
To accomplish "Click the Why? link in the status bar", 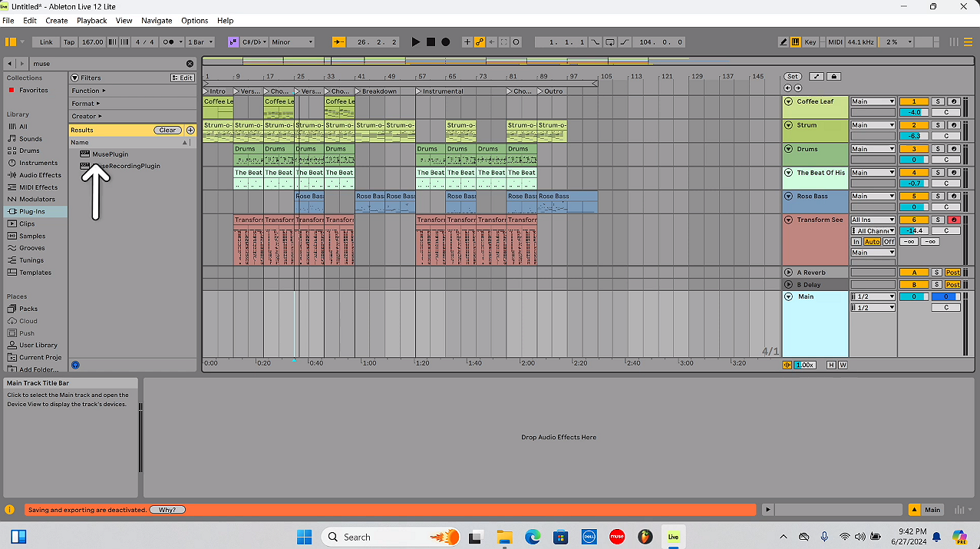I will tap(167, 509).
